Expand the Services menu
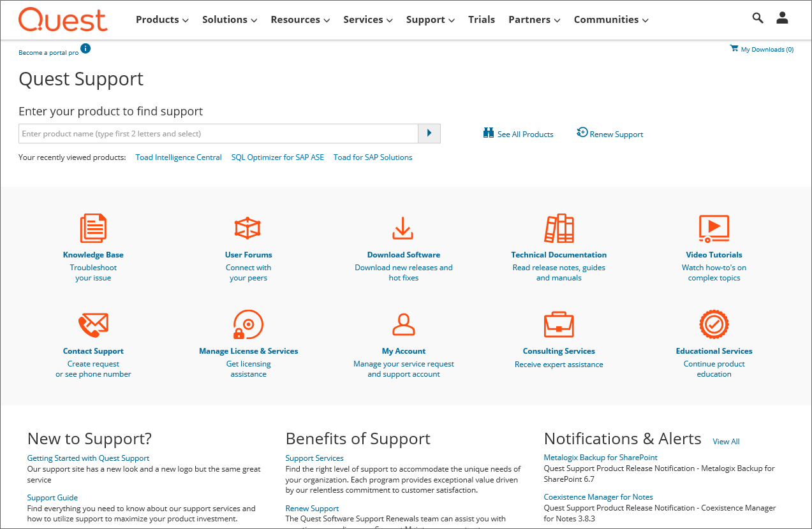This screenshot has width=812, height=529. [x=368, y=20]
